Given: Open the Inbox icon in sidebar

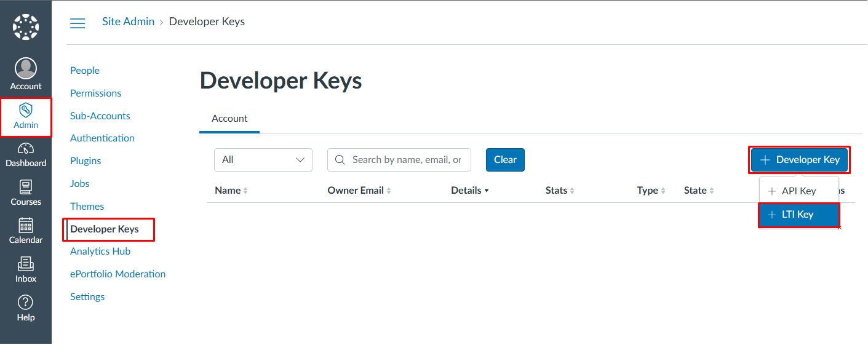Looking at the screenshot, I should point(26,264).
